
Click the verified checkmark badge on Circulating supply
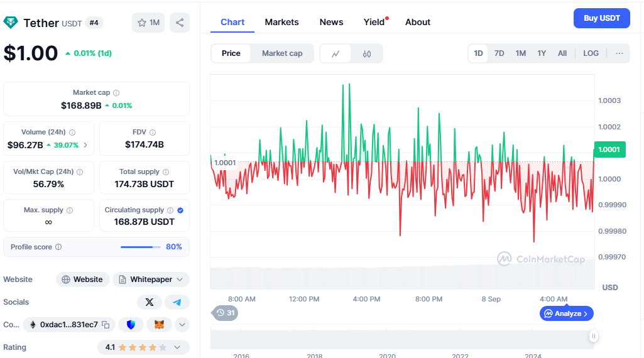coord(180,210)
